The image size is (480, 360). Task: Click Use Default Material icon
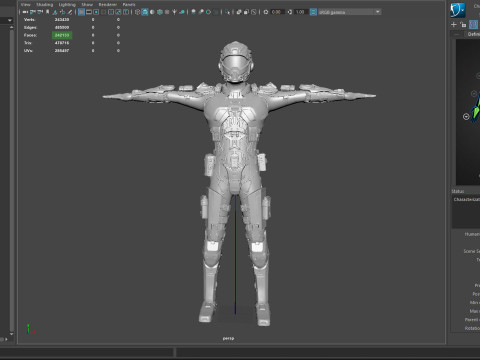click(x=152, y=12)
